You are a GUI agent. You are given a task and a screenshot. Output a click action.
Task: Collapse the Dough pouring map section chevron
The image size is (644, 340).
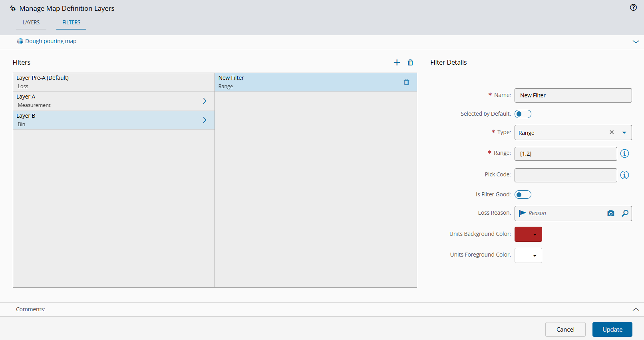coord(636,42)
